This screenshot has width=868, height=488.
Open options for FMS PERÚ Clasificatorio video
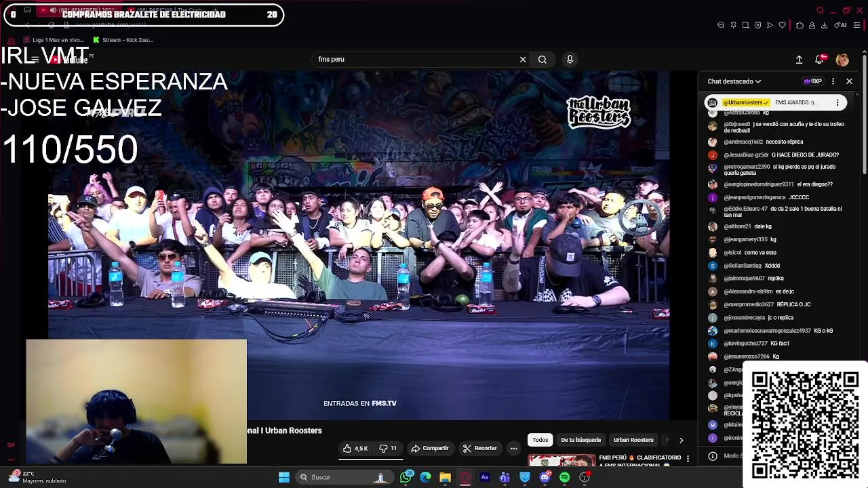[688, 459]
